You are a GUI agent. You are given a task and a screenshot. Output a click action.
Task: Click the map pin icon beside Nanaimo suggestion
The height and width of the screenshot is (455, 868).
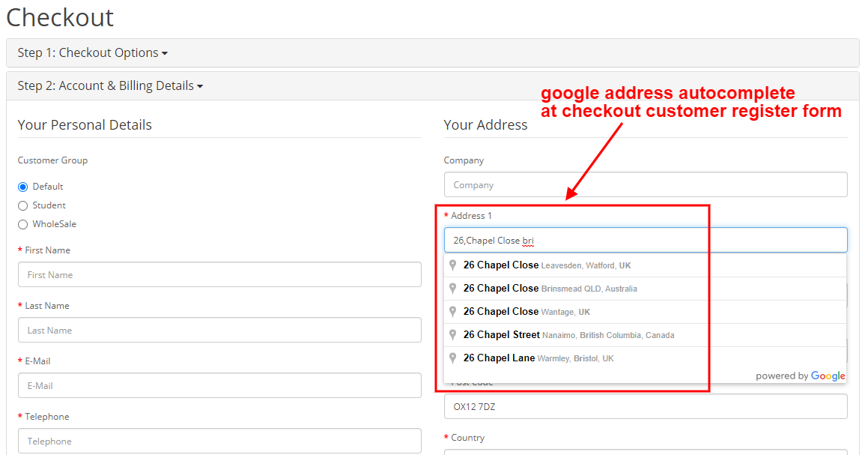[x=452, y=334]
